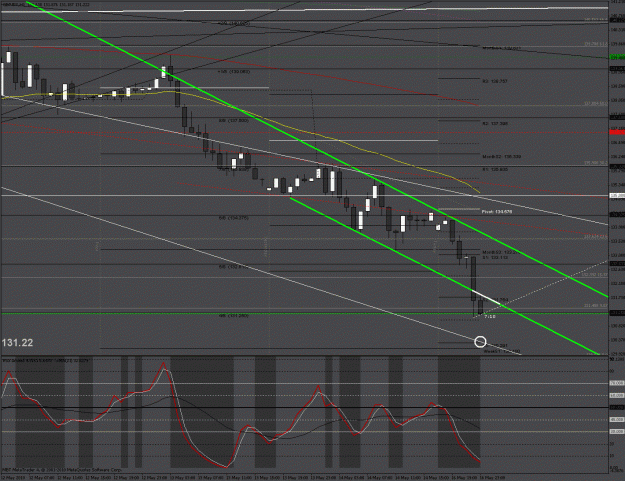Click the Fibonacci (134.375) level label
625x481 pixels.
[234, 218]
